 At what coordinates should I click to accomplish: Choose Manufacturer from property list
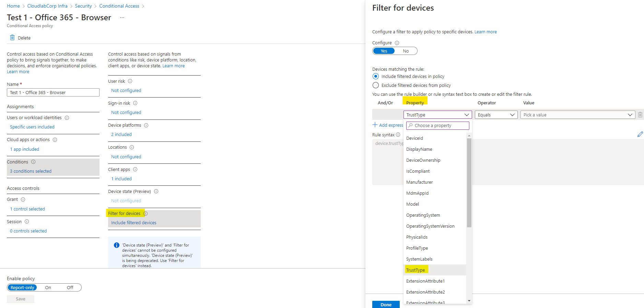click(435, 182)
